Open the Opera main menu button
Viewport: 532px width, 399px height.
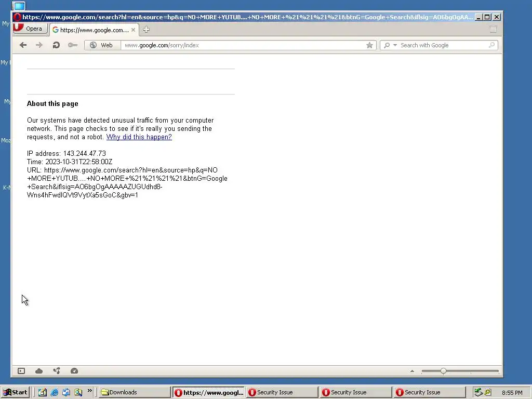point(30,29)
